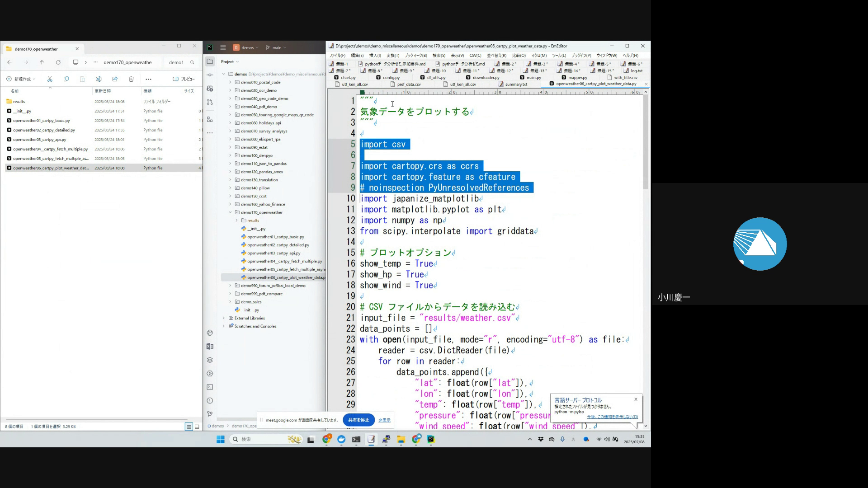Click the Delete trash icon in Explorer

coord(131,79)
